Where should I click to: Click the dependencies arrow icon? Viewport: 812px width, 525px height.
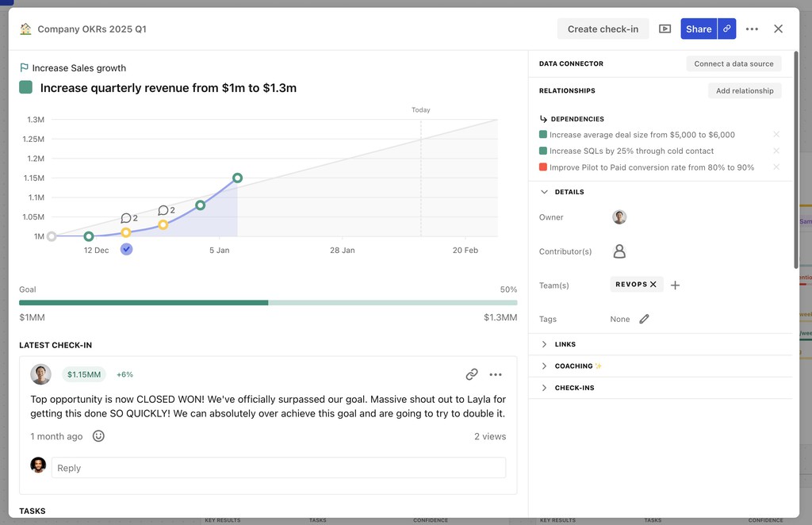pos(543,119)
